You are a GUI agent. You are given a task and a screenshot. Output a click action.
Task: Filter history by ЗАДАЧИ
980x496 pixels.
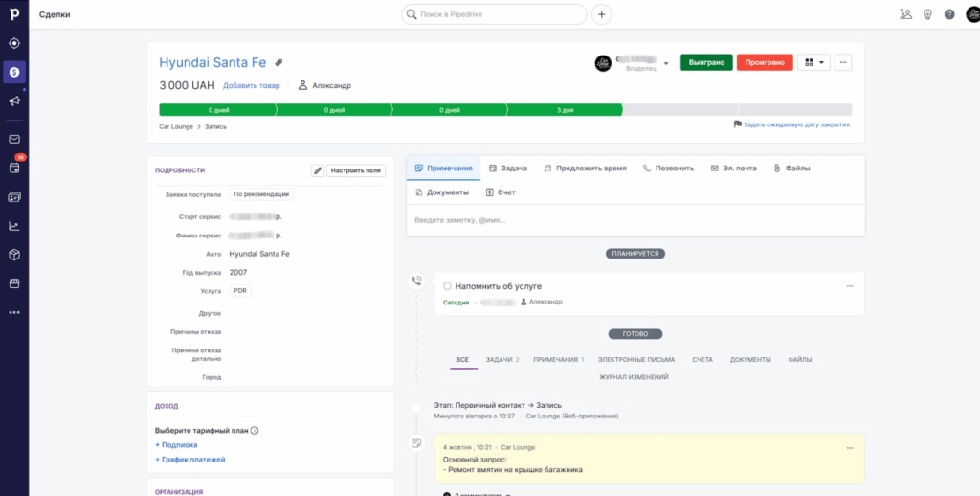click(502, 360)
